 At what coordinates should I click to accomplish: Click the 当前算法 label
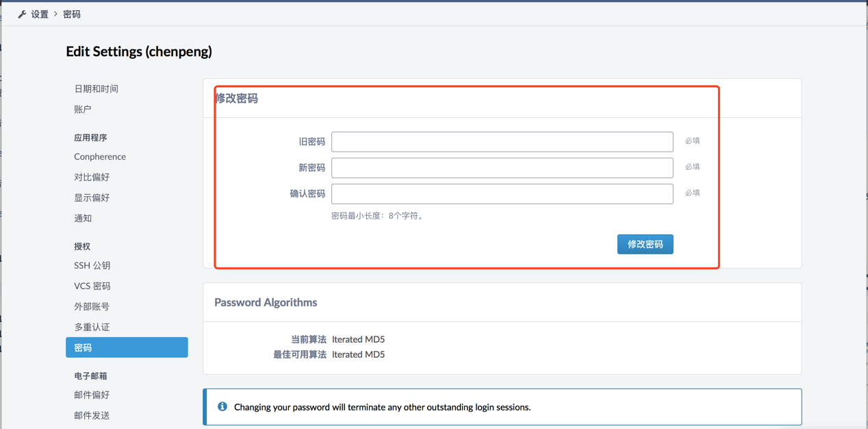[309, 339]
